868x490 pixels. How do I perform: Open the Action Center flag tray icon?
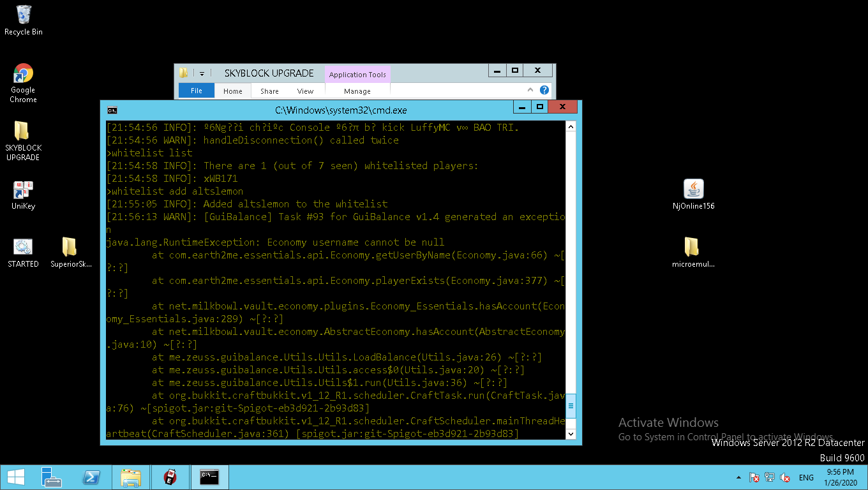(754, 478)
